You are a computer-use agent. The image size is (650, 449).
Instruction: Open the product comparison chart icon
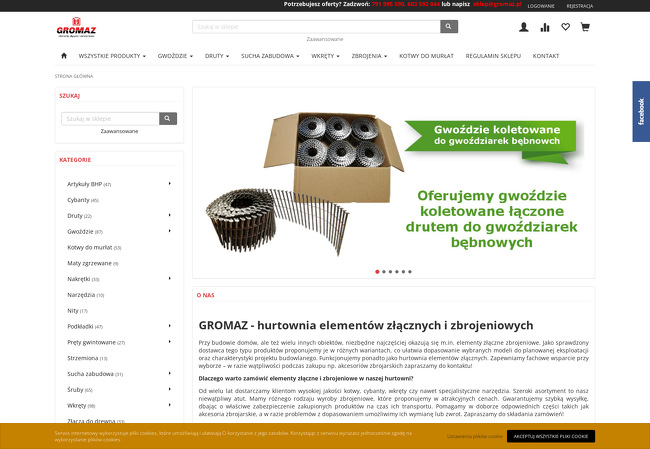[x=545, y=27]
